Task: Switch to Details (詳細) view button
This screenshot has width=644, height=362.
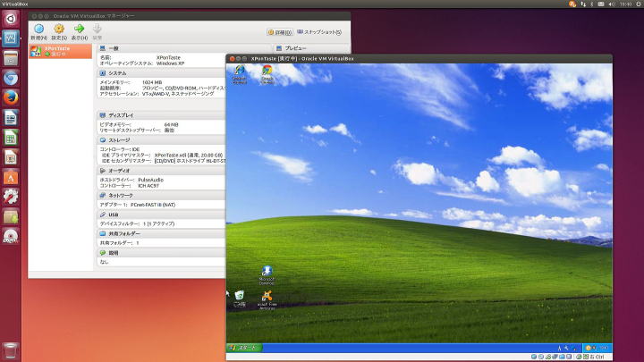Action: coord(280,32)
